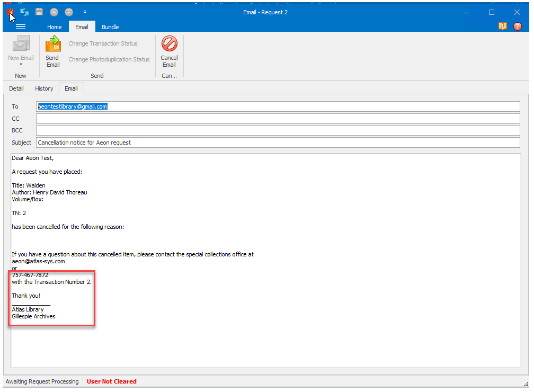Open Help using the question mark icon

point(518,26)
